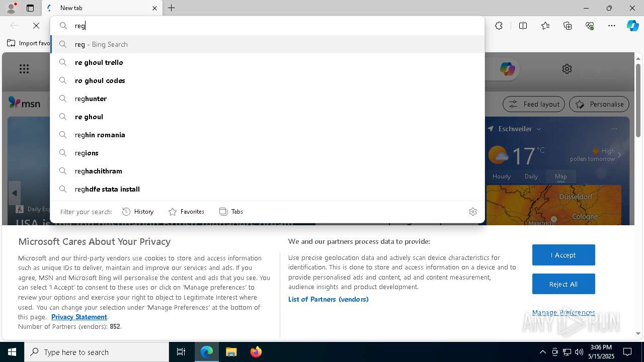Open the Collections toolbar icon
Screen dimensions: 644x362
[x=568, y=26]
